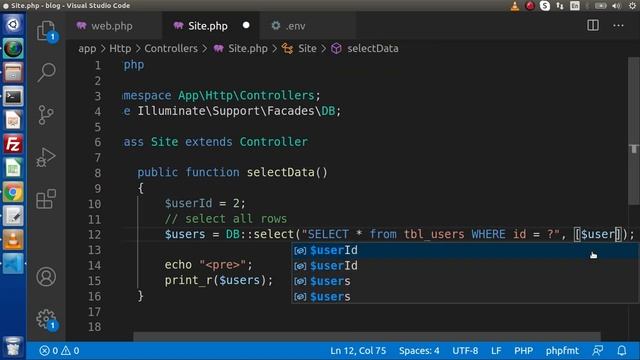Open the Trash icon in the dock
The image size is (640, 360).
point(13,347)
